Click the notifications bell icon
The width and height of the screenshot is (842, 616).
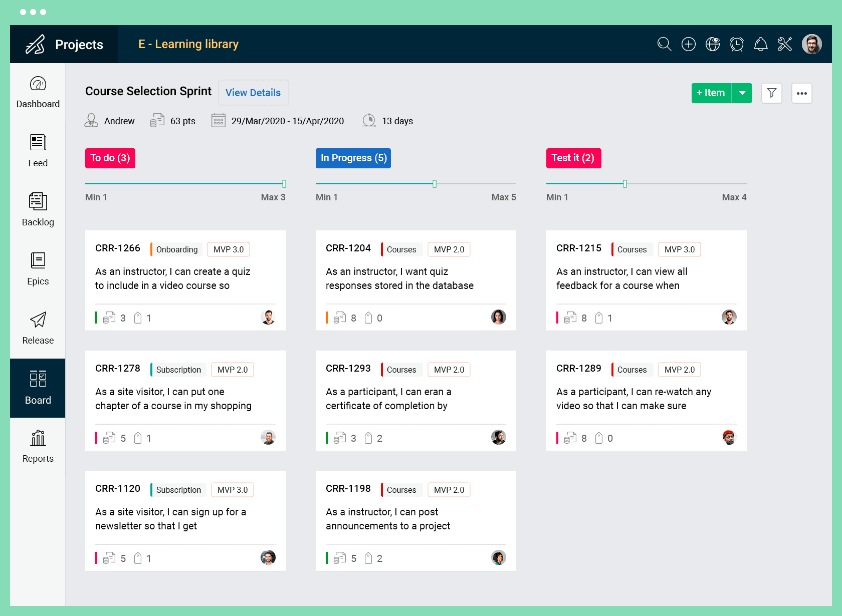point(761,44)
